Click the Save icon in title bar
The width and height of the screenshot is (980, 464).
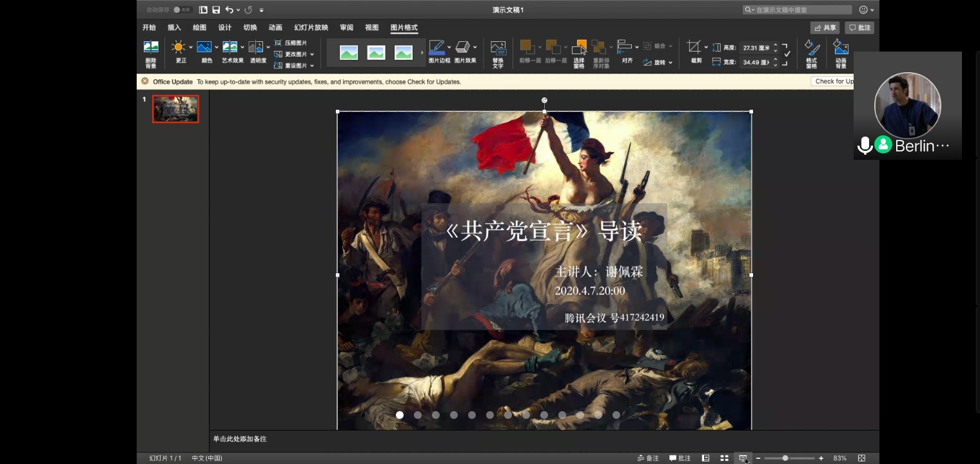coord(216,10)
